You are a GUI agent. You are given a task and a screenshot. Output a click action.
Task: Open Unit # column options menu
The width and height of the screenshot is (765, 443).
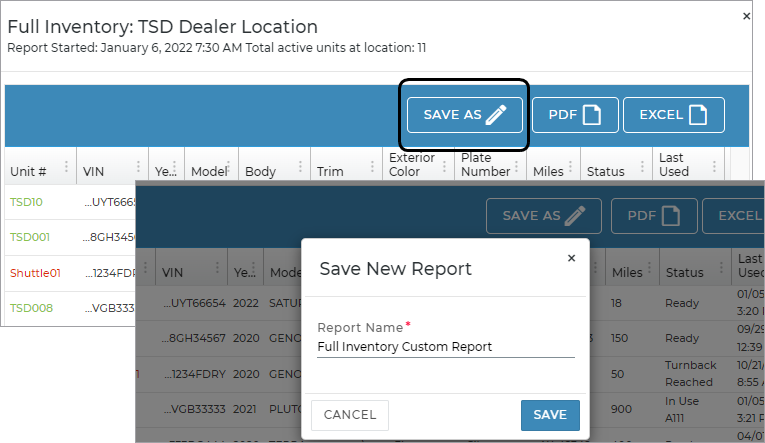coord(67,167)
